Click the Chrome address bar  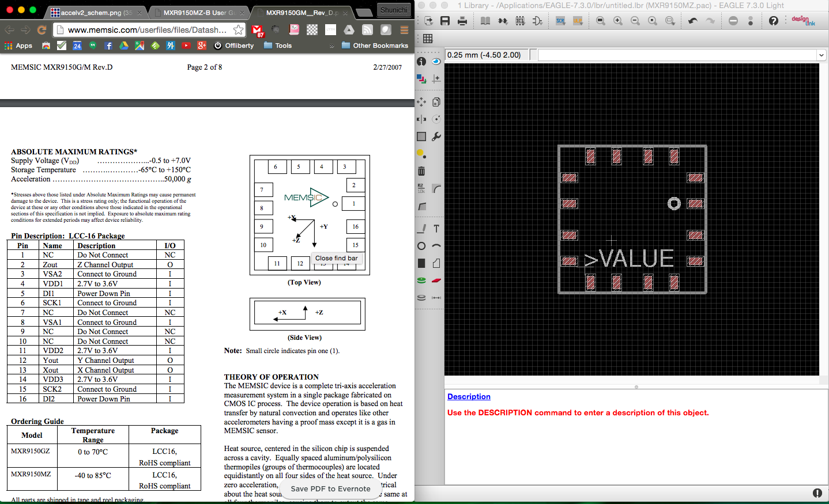[148, 30]
